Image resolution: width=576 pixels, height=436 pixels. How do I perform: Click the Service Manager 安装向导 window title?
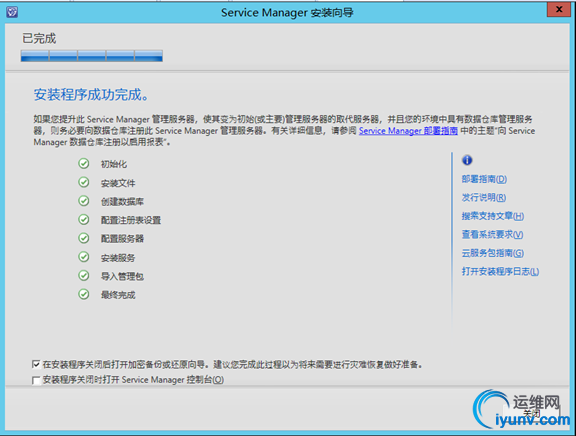(x=287, y=12)
